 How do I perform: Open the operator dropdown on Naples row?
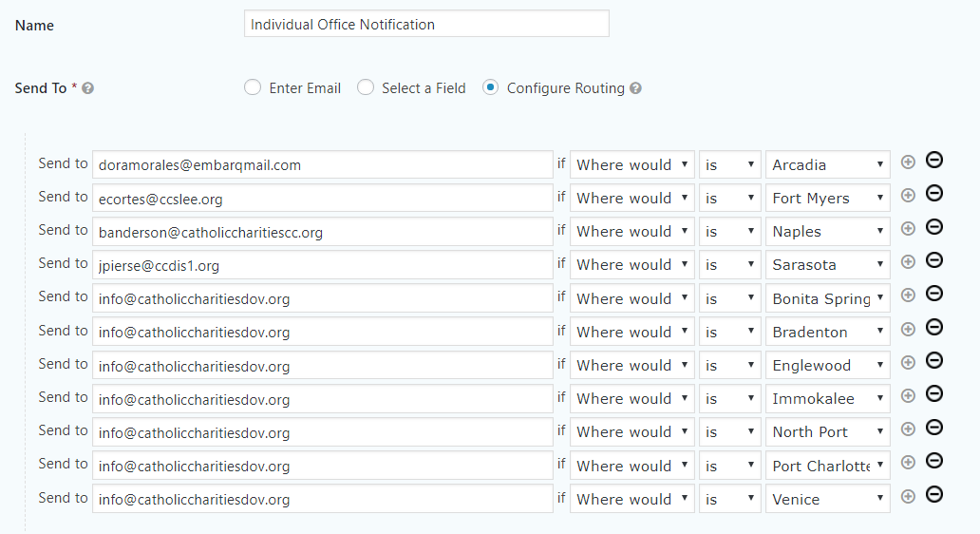click(729, 232)
